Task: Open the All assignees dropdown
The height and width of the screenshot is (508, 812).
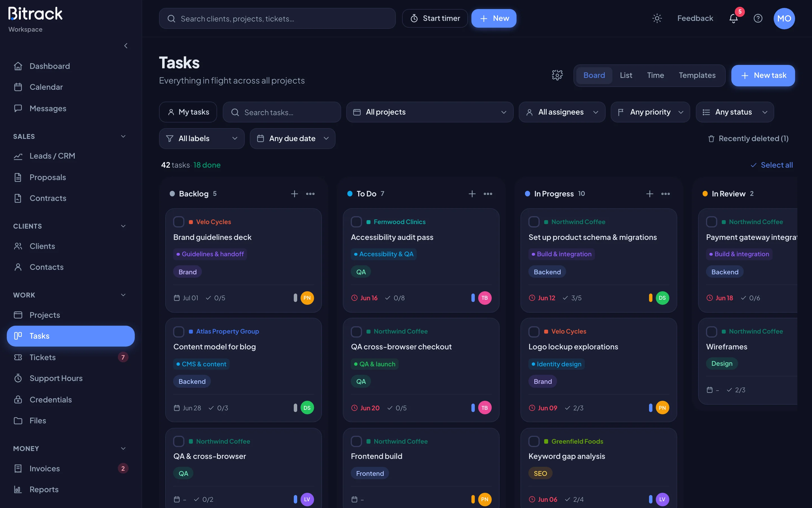Action: [x=562, y=112]
